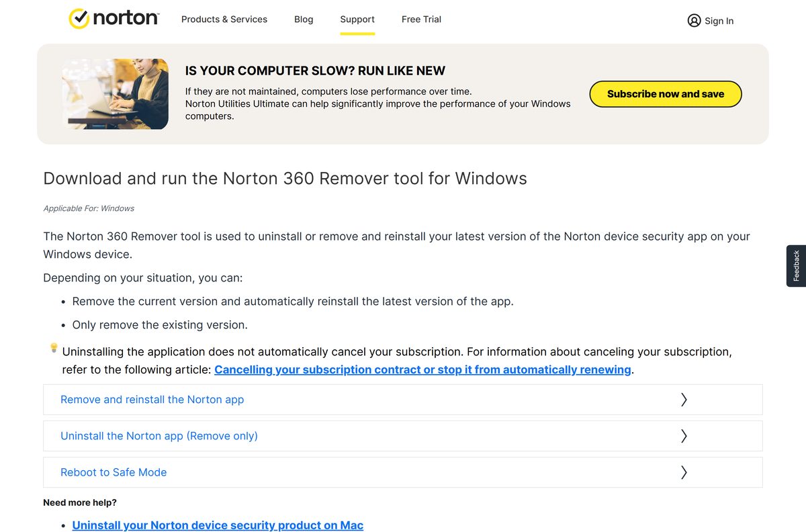Open the Free Trial page
The height and width of the screenshot is (532, 806).
click(x=421, y=19)
